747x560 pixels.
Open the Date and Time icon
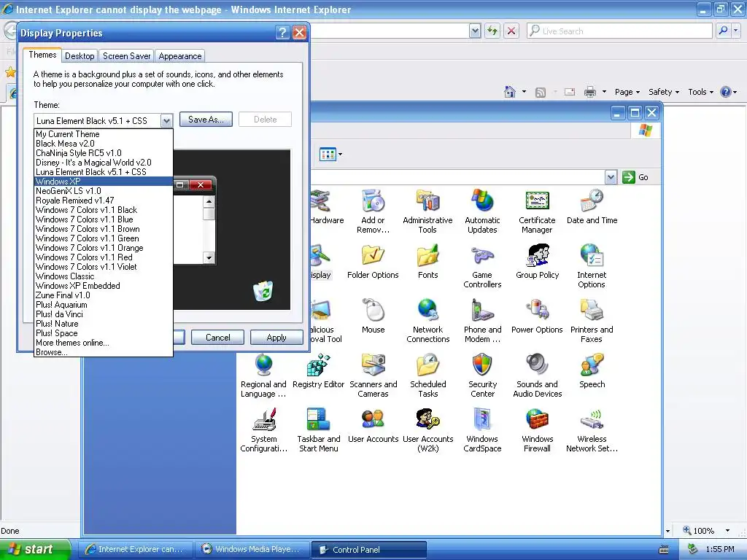(x=592, y=206)
